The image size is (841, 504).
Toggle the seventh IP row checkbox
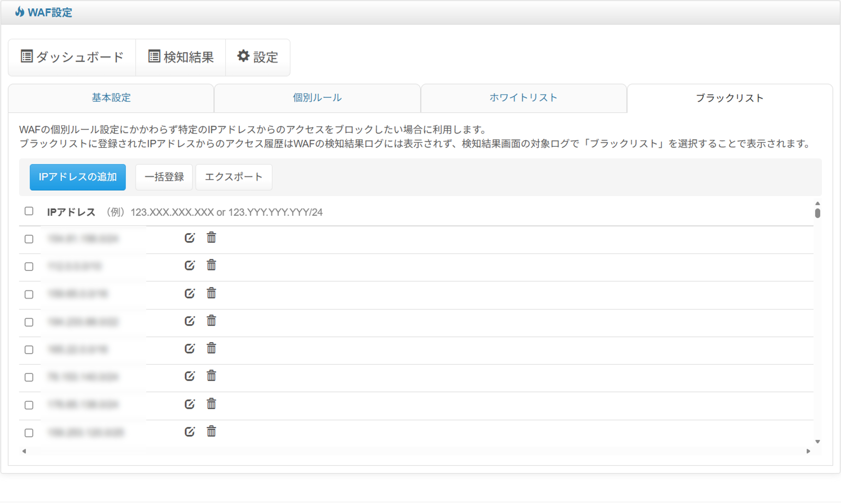click(29, 405)
